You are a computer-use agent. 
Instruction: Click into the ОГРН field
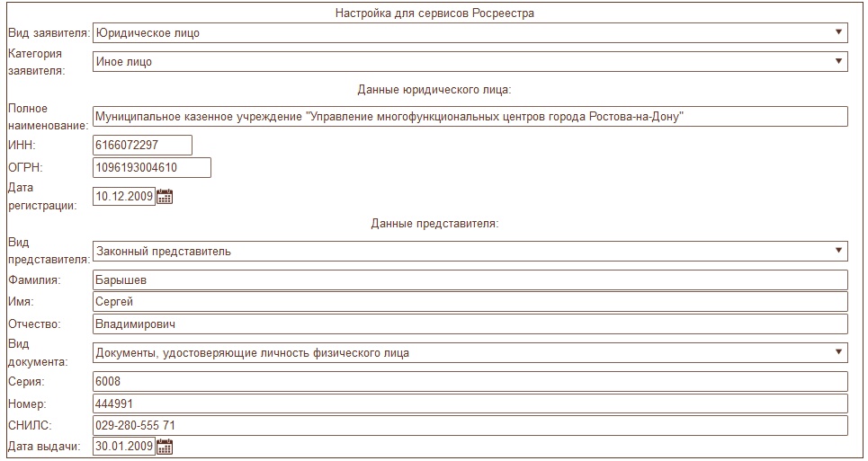[x=152, y=168]
